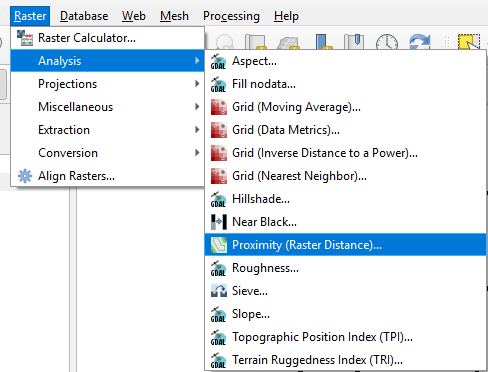The width and height of the screenshot is (488, 372).
Task: Select Grid (Moving Average) option
Action: 345,107
